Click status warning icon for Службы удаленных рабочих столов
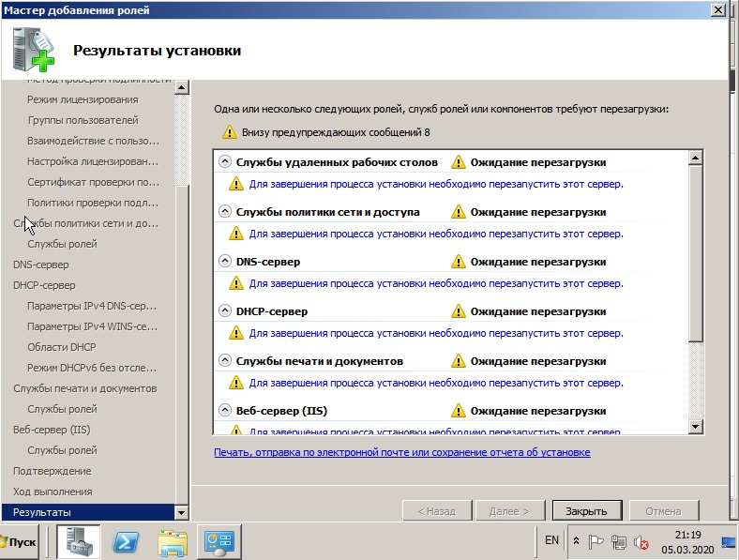Viewport: 739px width, 560px height. pos(458,162)
